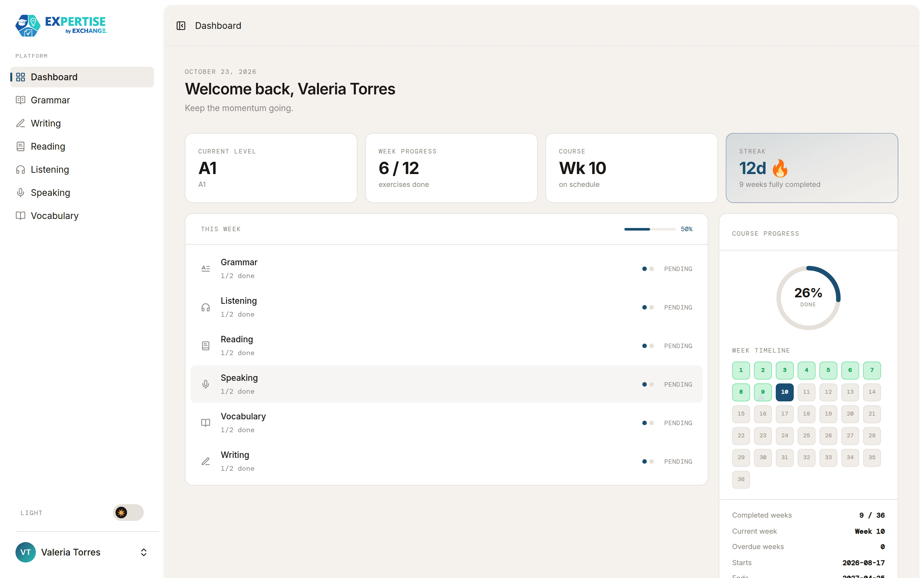Click the headphones icon in Listening task row
This screenshot has height=578, width=924.
click(x=205, y=307)
